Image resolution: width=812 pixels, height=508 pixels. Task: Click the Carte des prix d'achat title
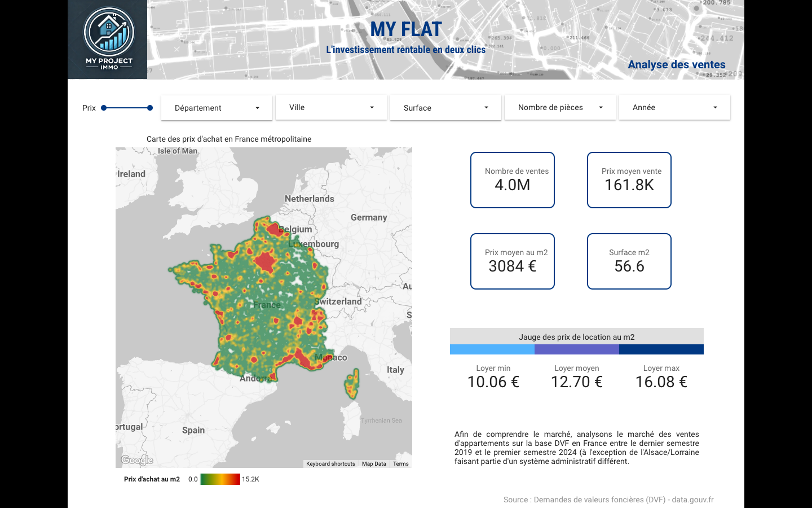[x=229, y=139]
